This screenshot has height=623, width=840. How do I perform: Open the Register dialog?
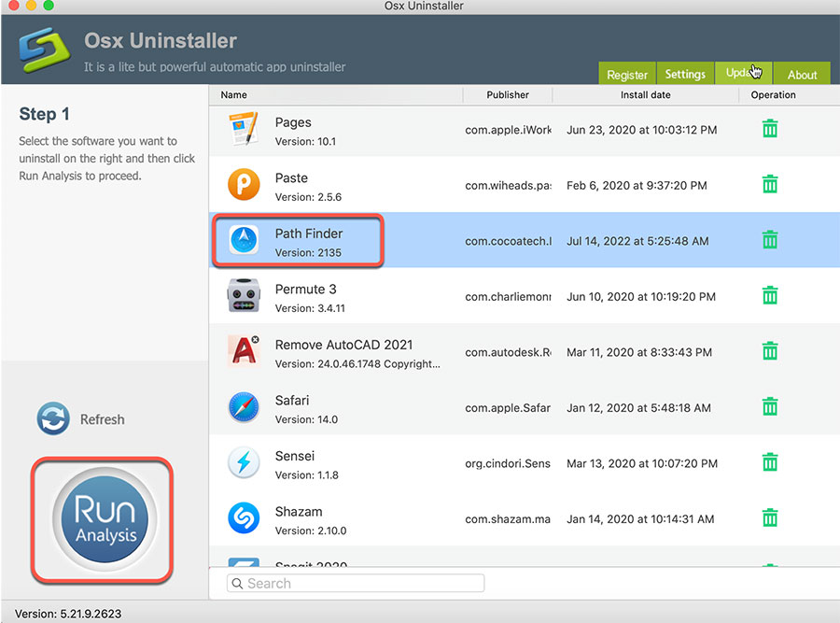(x=626, y=74)
